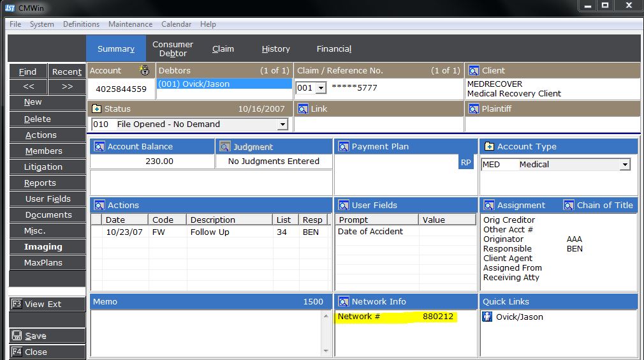Expand the claim number 001 dropdown
The width and height of the screenshot is (644, 360).
[321, 87]
